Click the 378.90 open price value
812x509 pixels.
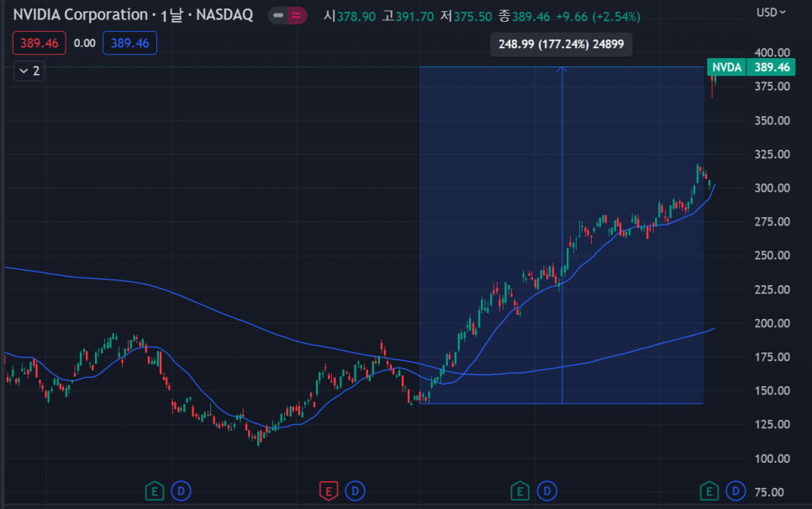(x=356, y=17)
